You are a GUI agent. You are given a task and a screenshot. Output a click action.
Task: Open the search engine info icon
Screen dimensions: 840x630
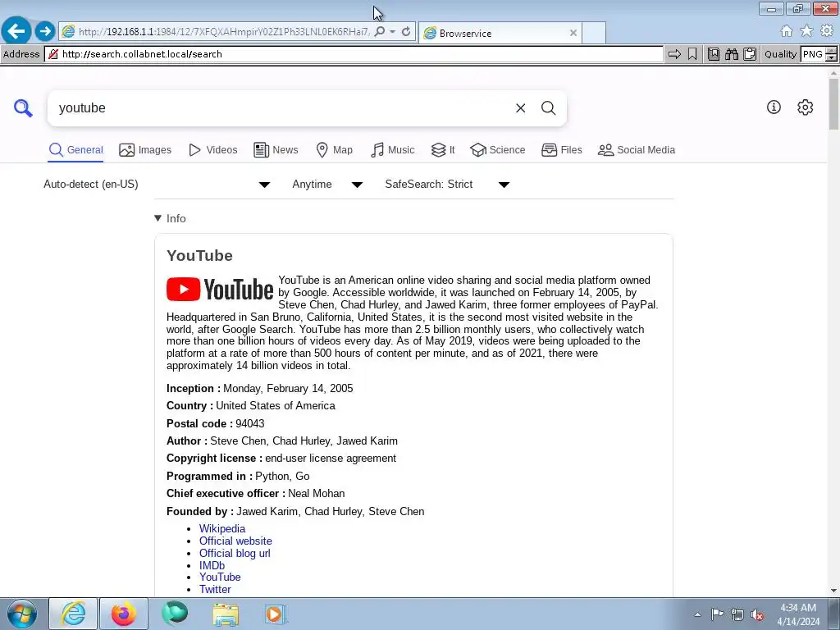tap(774, 107)
